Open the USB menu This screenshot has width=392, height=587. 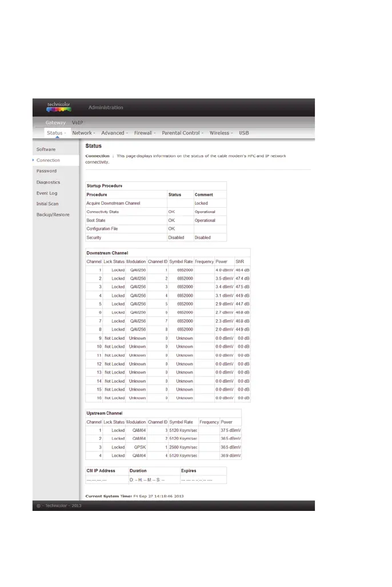pyautogui.click(x=244, y=133)
